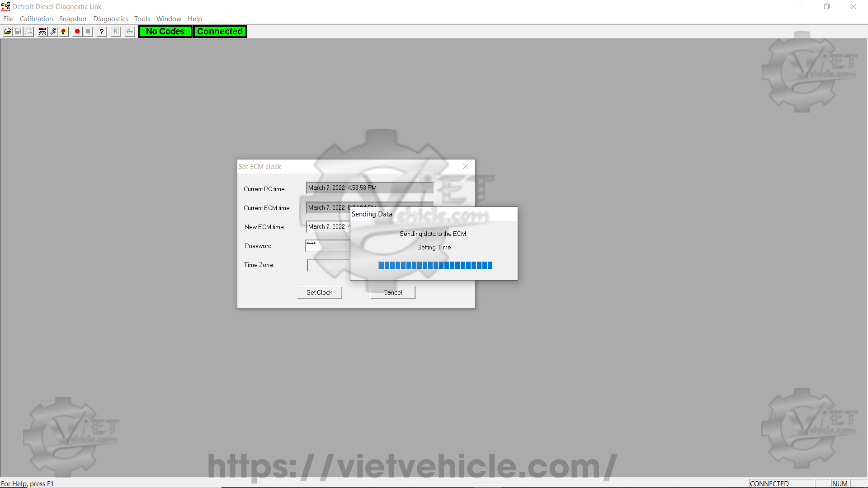This screenshot has width=868, height=488.
Task: Click the save diskette toolbar icon
Action: click(x=18, y=32)
